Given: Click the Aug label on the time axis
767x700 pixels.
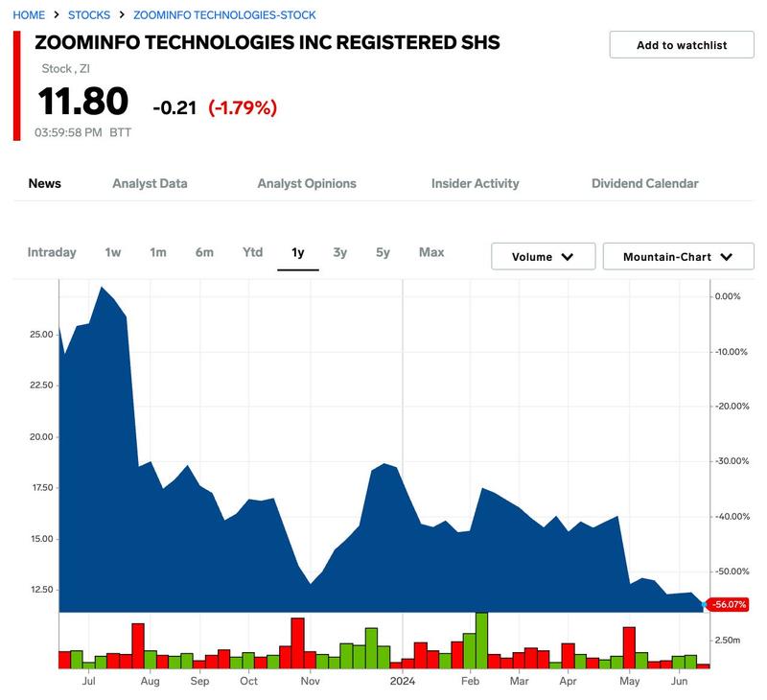Looking at the screenshot, I should point(151,681).
